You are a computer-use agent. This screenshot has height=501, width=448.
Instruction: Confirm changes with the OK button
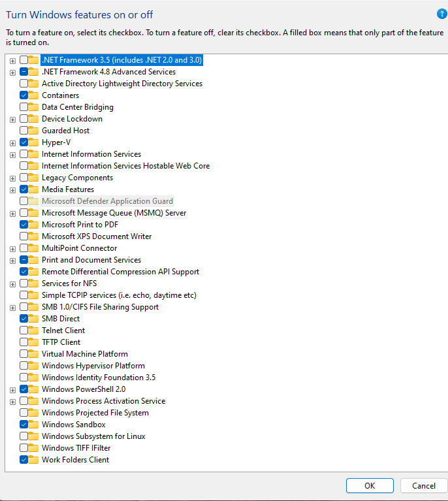click(x=370, y=486)
